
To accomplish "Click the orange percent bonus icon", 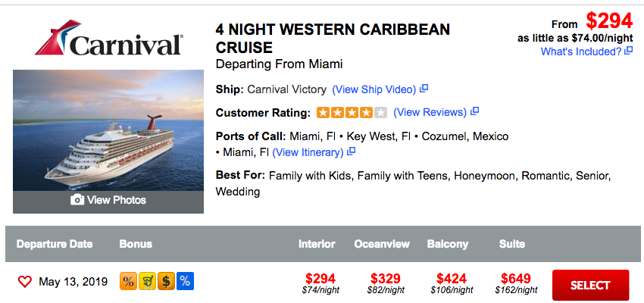I will (129, 282).
